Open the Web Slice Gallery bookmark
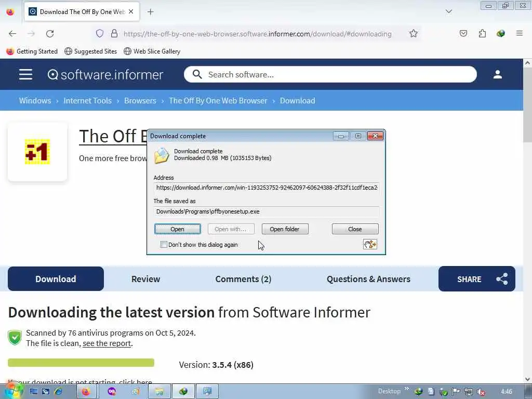532x399 pixels. (x=152, y=51)
